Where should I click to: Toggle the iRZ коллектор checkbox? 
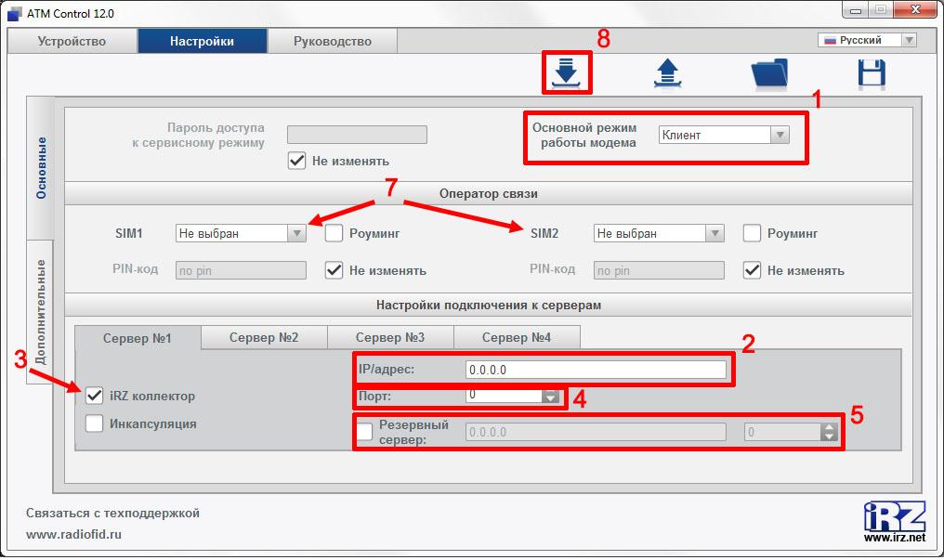point(94,396)
